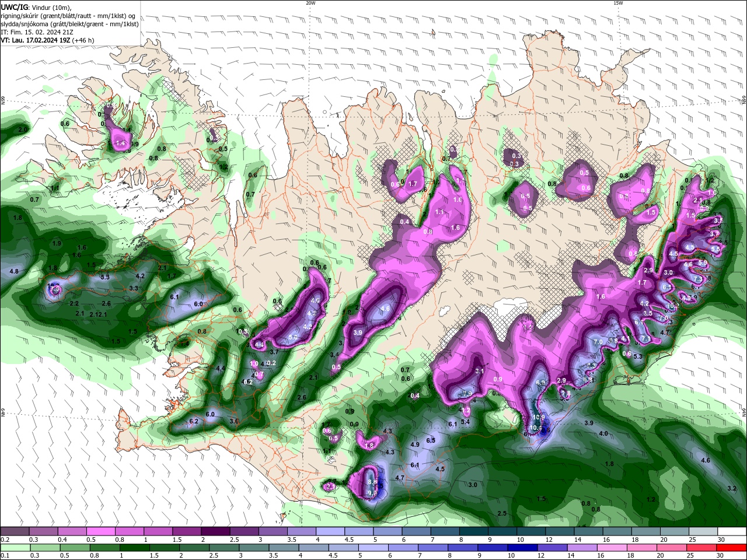
Task: Pick the bottom-row swatch between 14 and 16
Action: [x=582, y=547]
